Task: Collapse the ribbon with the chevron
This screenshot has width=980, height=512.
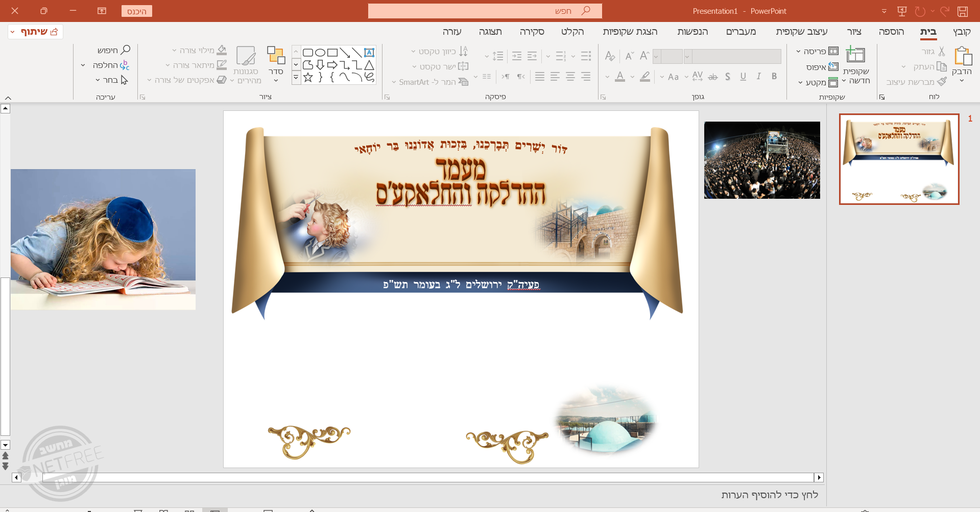Action: click(8, 98)
